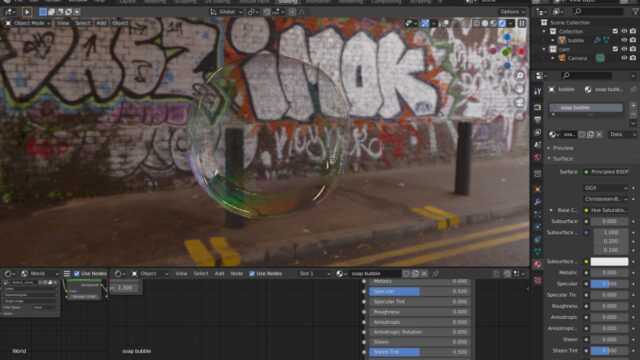640x360 pixels.
Task: Click the Options button in the viewport header
Action: (512, 12)
